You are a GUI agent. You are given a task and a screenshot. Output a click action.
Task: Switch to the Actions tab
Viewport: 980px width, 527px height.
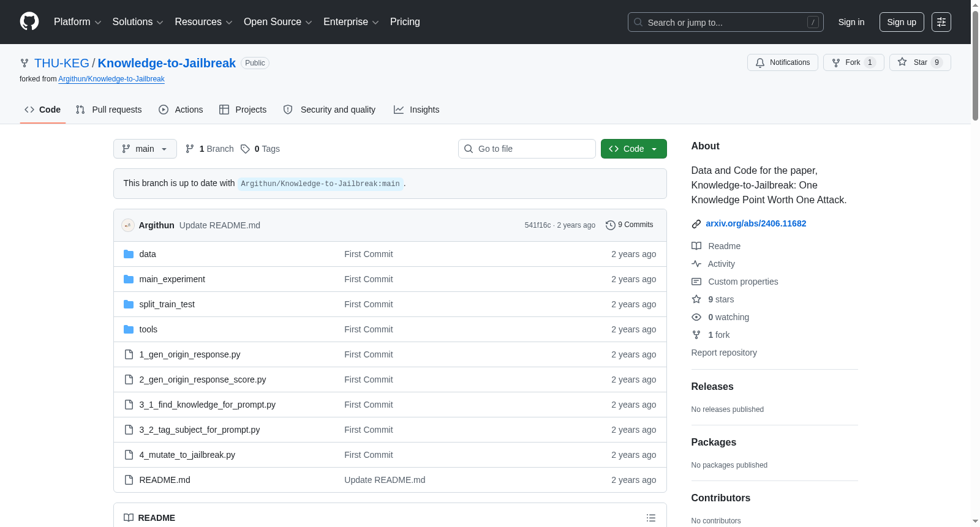coord(181,110)
